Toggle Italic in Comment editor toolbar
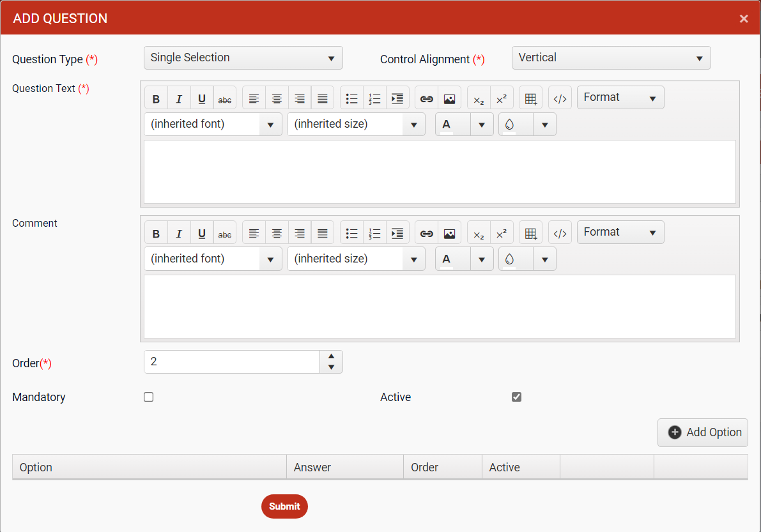The width and height of the screenshot is (761, 532). (179, 234)
